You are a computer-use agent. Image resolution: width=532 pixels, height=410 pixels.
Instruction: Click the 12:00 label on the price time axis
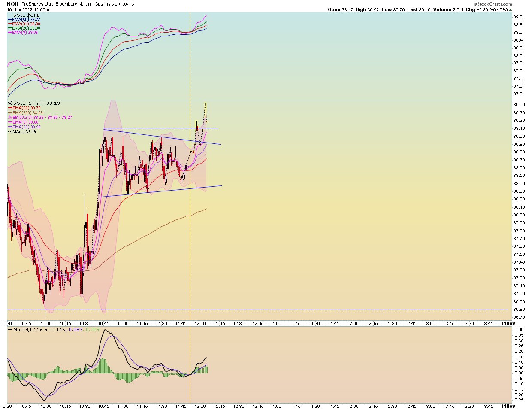click(200, 324)
